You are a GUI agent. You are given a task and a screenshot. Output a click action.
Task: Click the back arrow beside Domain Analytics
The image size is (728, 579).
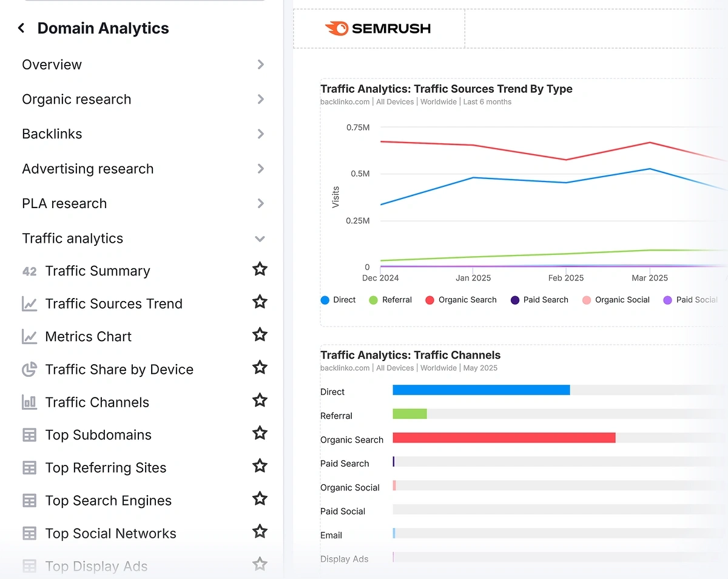[x=21, y=28]
